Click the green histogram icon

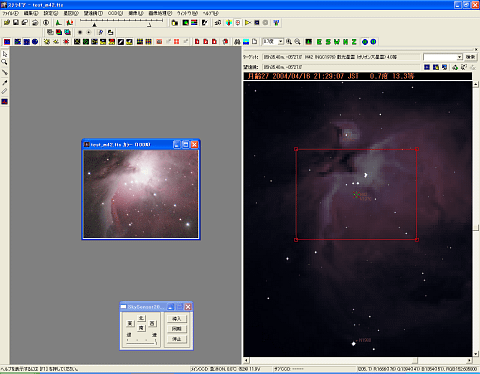[59, 22]
